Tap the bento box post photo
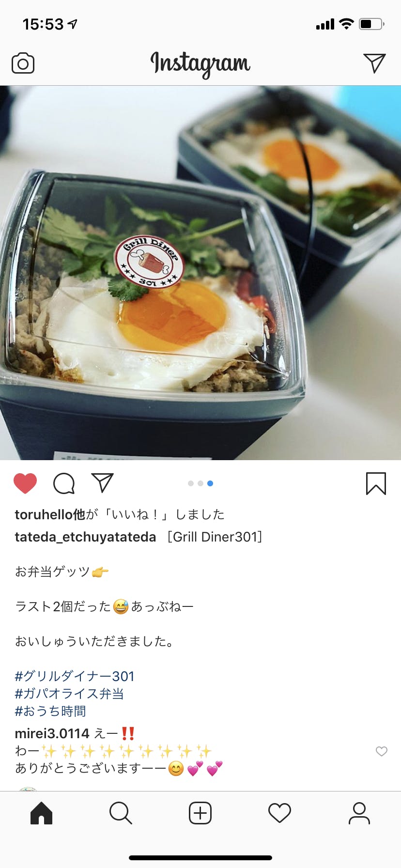Viewport: 401px width, 868px height. pos(200,273)
